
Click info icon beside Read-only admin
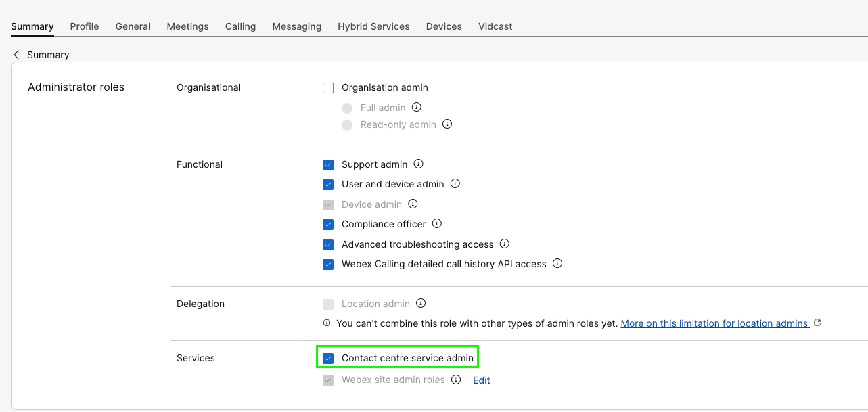447,124
